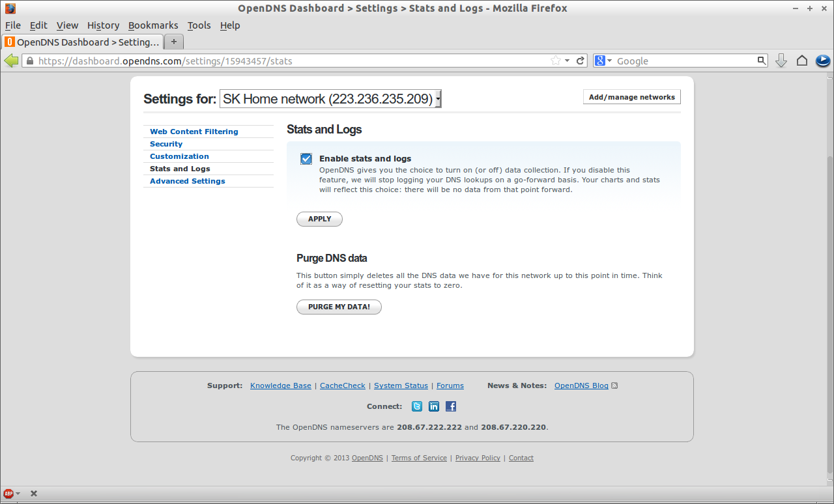Click the OpenDNS copyright link
The height and width of the screenshot is (504, 834).
367,458
